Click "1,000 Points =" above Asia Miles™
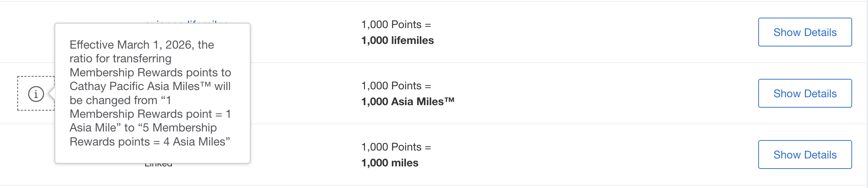This screenshot has height=188, width=868. pos(396,86)
